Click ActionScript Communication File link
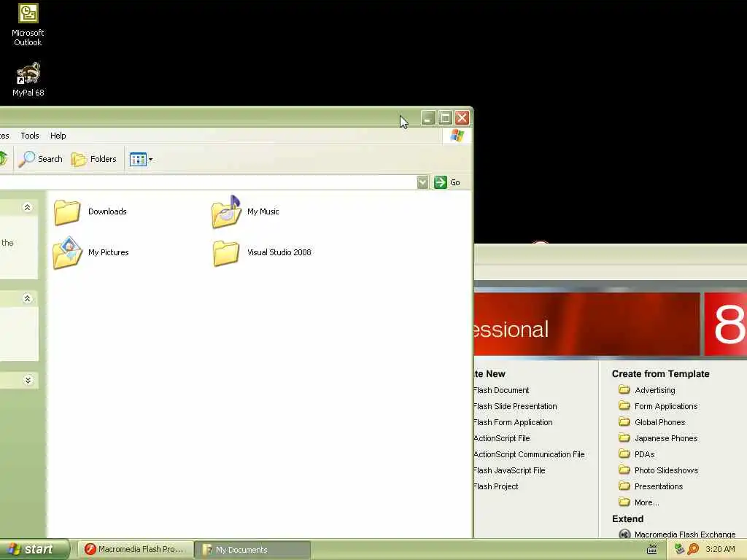Viewport: 747px width, 560px height. (529, 455)
